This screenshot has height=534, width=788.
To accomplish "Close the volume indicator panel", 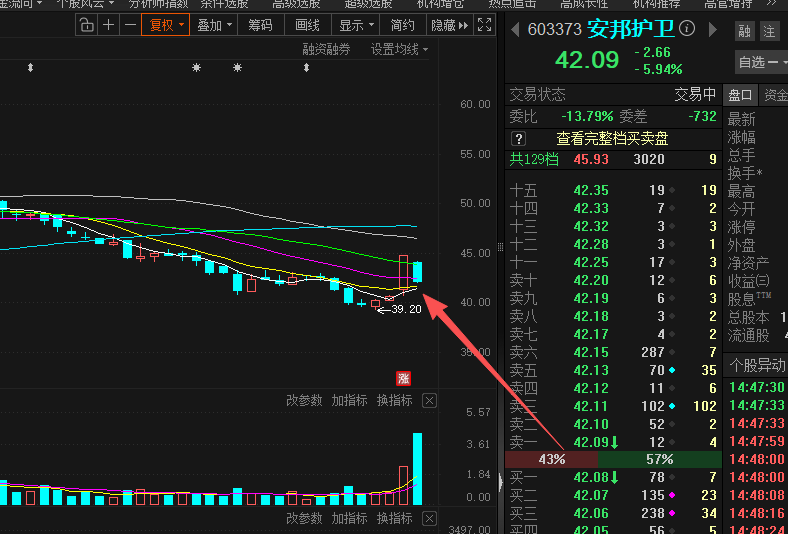I will 429,401.
